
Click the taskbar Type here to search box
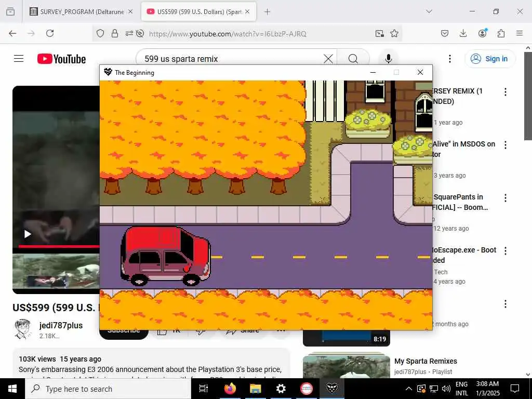click(x=108, y=389)
